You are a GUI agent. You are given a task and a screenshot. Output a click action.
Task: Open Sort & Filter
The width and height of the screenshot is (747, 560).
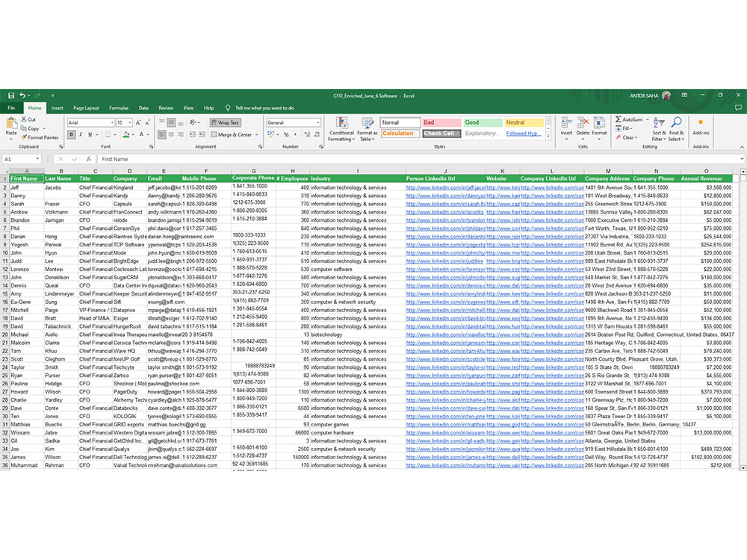click(x=659, y=129)
